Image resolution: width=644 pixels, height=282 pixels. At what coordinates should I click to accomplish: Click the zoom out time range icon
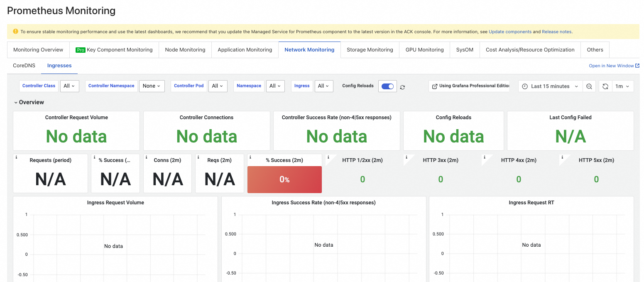pos(589,86)
